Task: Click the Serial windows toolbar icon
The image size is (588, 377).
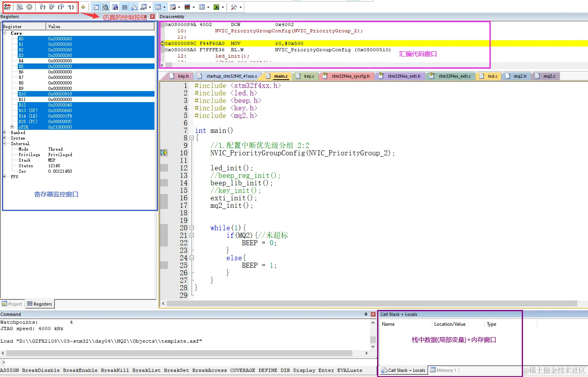Action: [x=173, y=7]
